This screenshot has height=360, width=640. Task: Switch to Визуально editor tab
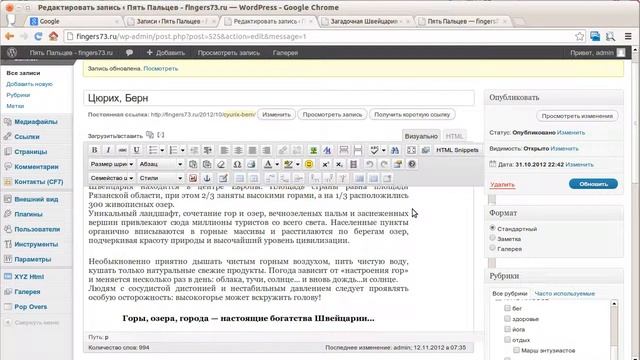(421, 136)
